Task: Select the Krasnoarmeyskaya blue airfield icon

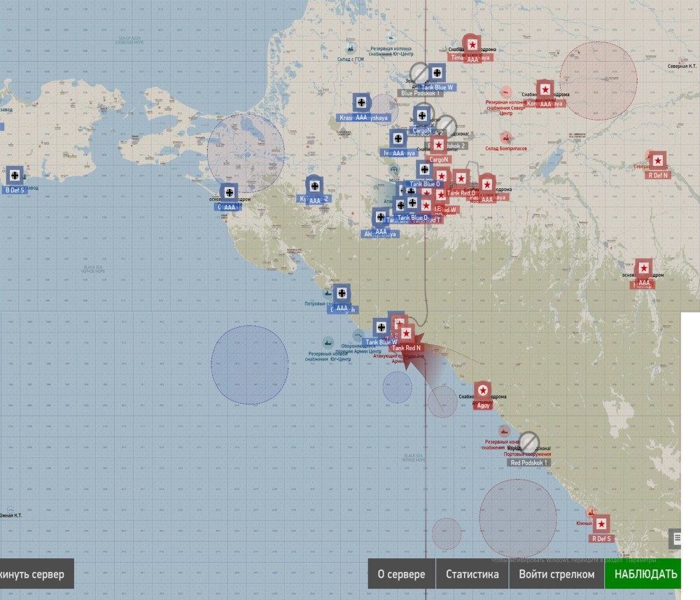Action: pyautogui.click(x=361, y=104)
